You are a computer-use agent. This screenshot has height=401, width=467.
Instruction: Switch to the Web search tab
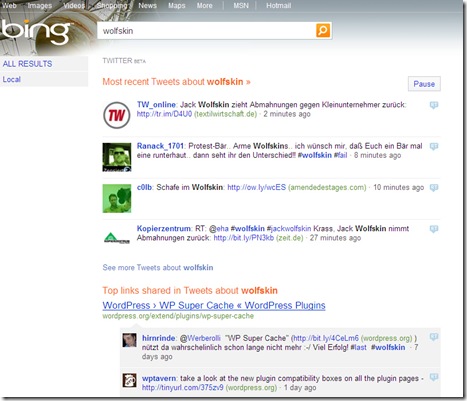(x=9, y=6)
